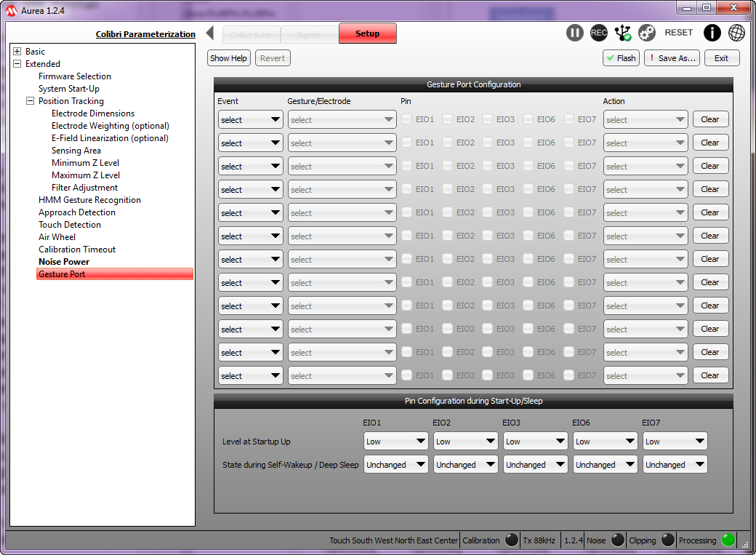756x555 pixels.
Task: Click RESET in the top toolbar
Action: [679, 33]
